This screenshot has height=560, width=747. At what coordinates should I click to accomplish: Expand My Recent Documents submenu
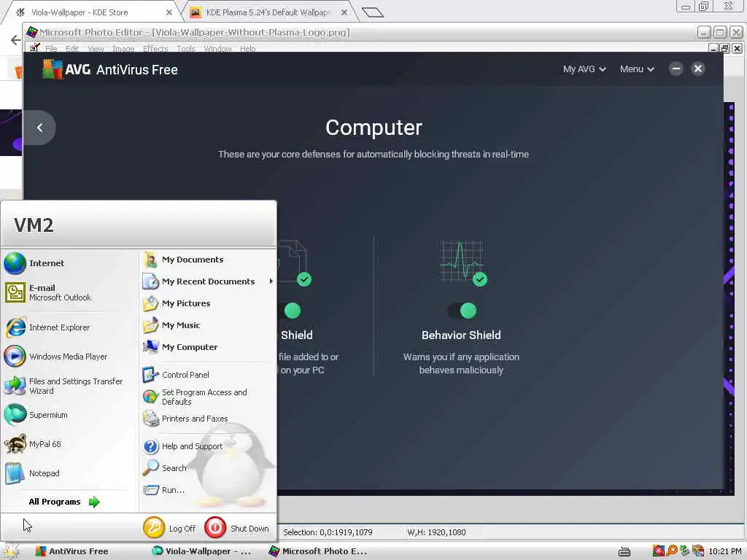tap(208, 281)
